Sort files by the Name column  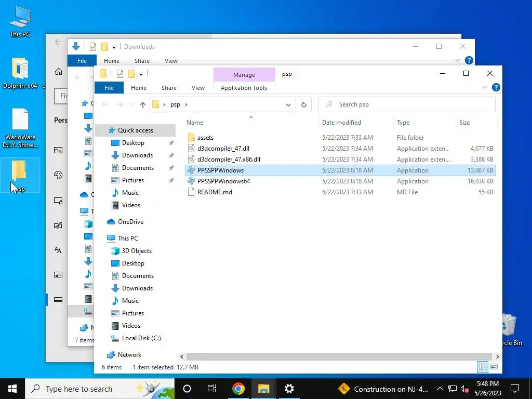tap(195, 123)
